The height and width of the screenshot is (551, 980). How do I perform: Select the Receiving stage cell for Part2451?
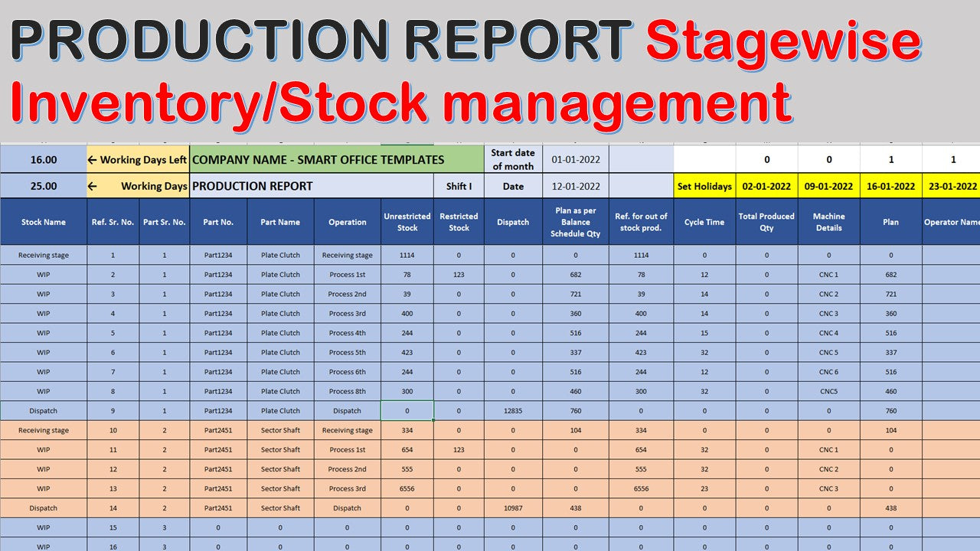pyautogui.click(x=43, y=430)
